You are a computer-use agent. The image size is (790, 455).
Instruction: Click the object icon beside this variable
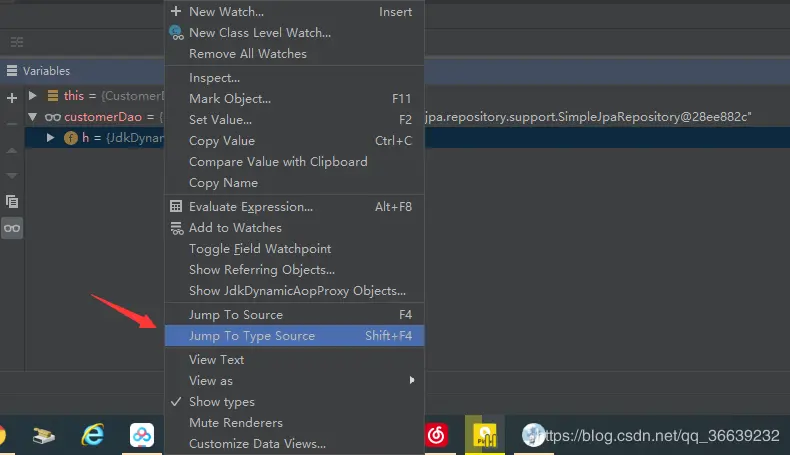pos(52,95)
